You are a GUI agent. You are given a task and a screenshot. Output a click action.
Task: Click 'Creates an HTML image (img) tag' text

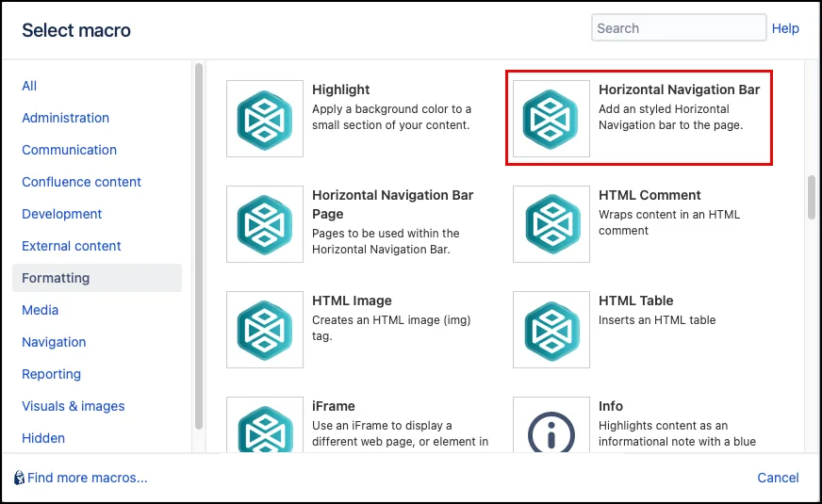(391, 328)
